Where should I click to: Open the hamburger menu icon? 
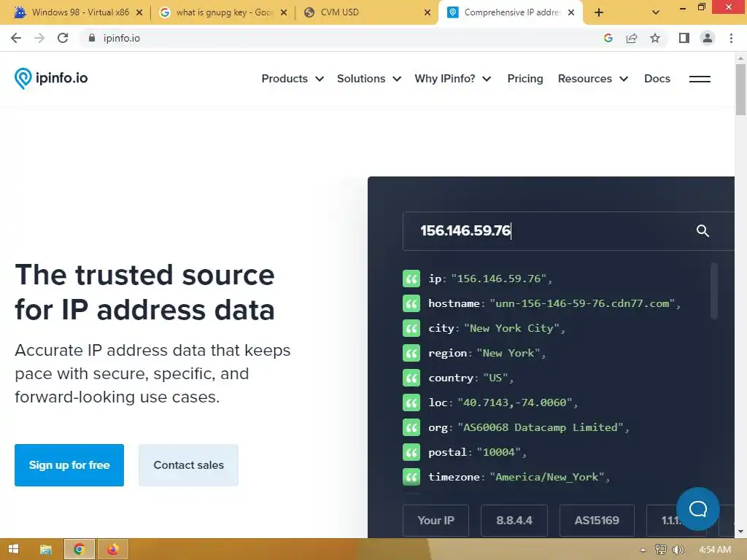point(700,79)
